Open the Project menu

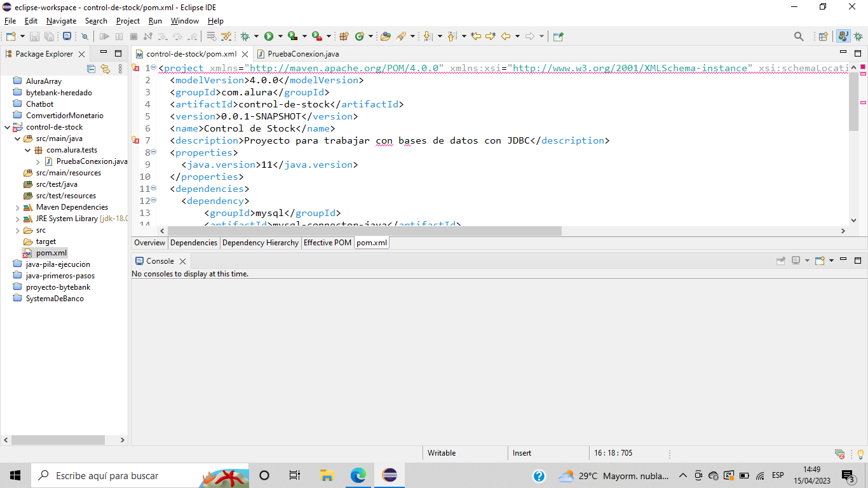pyautogui.click(x=128, y=21)
